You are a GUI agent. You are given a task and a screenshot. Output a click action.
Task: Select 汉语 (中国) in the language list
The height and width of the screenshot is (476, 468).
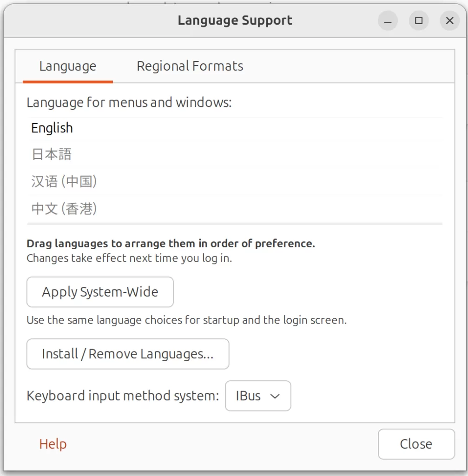click(64, 181)
